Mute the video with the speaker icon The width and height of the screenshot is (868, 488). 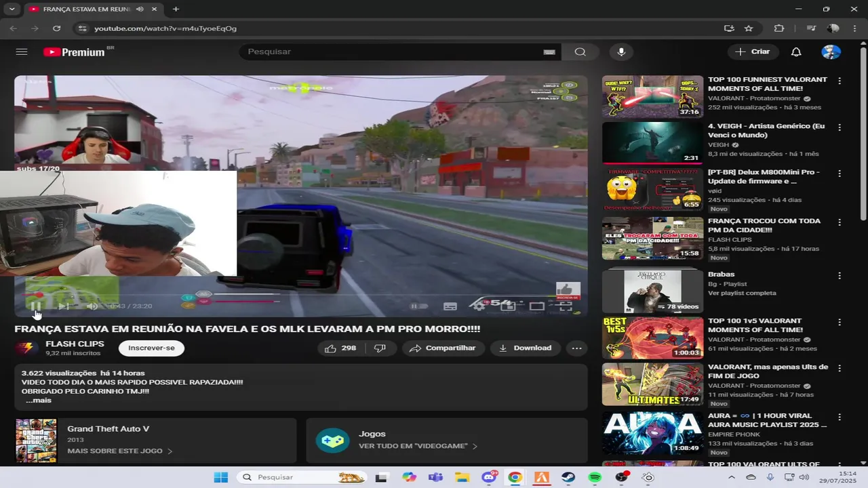tap(92, 306)
